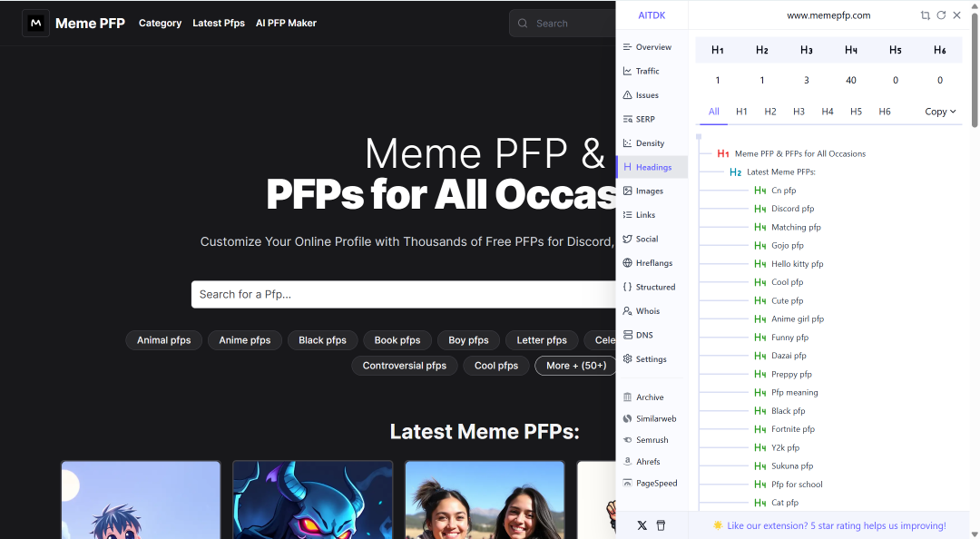Open Similarweb lookup
Image resolution: width=980 pixels, height=539 pixels.
tap(652, 418)
